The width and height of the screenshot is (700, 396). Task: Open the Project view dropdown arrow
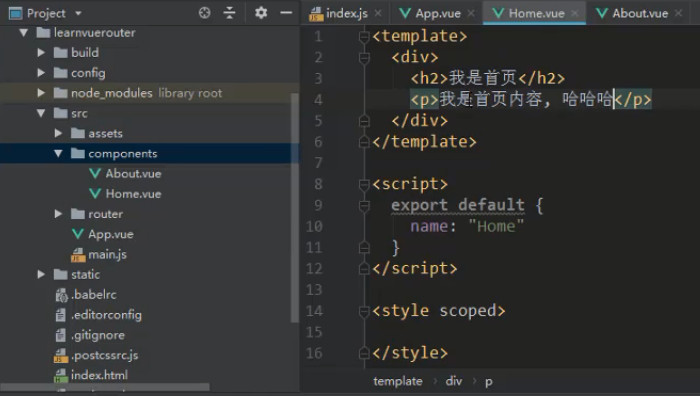click(79, 13)
